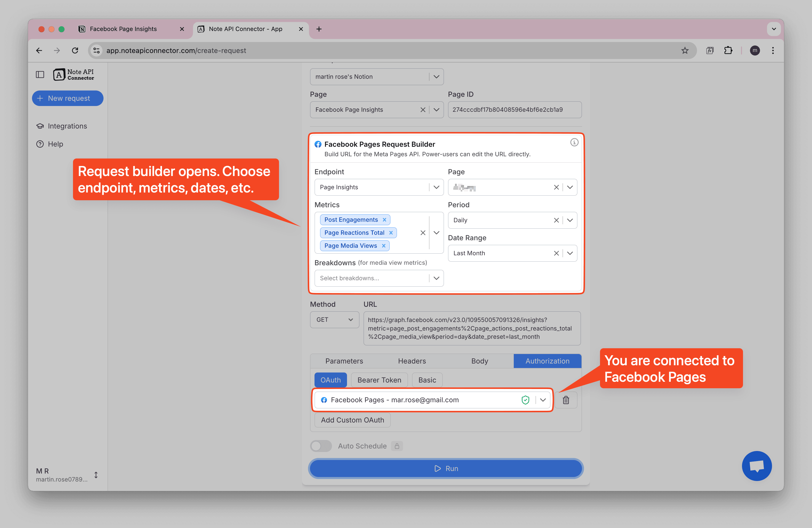Click Add Custom OAuth button

coord(352,420)
